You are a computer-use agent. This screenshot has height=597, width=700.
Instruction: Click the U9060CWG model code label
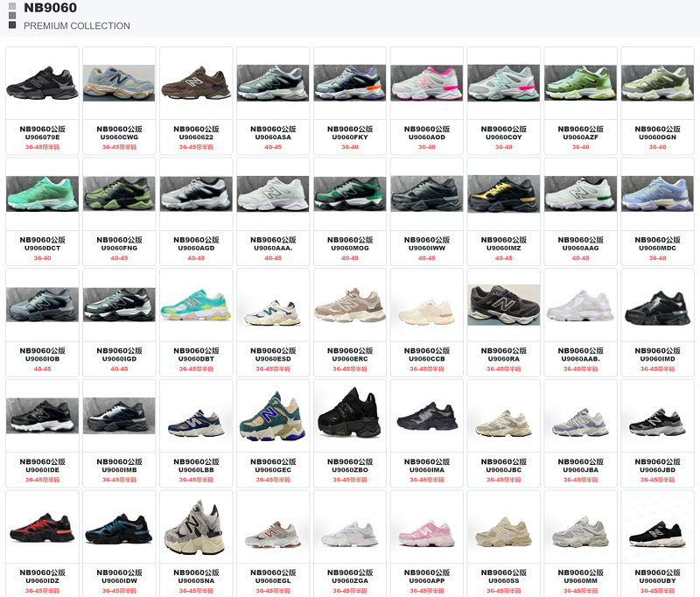(x=119, y=137)
